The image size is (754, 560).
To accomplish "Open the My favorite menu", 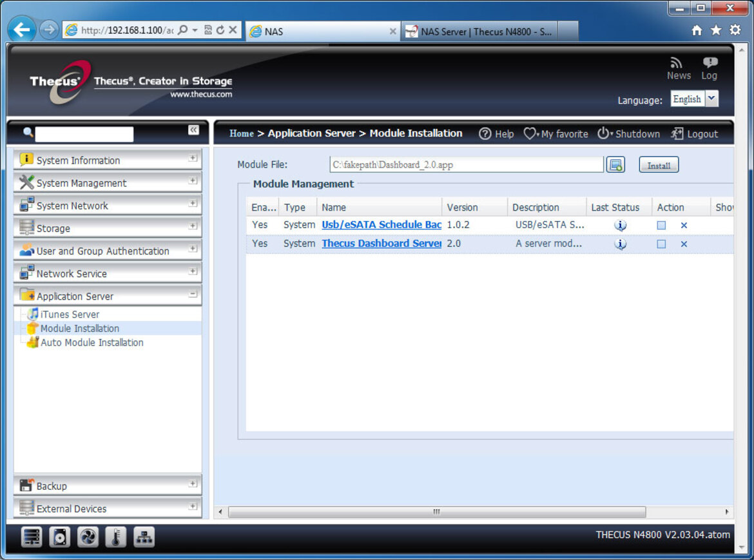I will (x=556, y=133).
